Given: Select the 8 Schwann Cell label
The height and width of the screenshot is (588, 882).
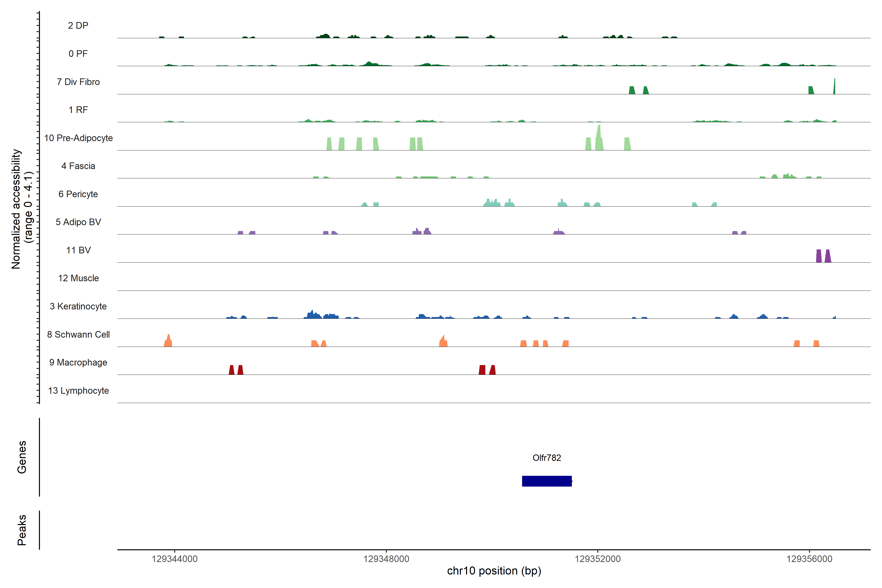Looking at the screenshot, I should [x=78, y=334].
